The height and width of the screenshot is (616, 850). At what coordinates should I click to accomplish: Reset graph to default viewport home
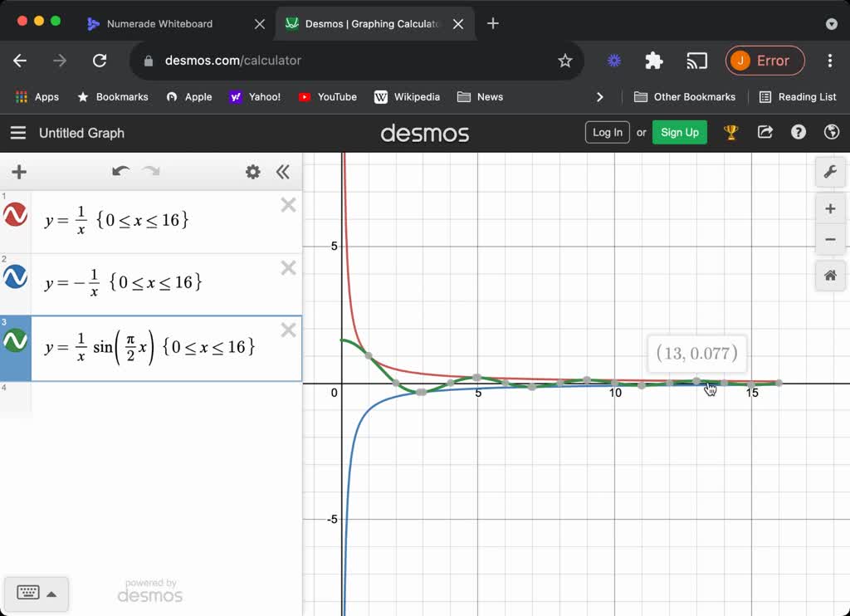pos(829,276)
